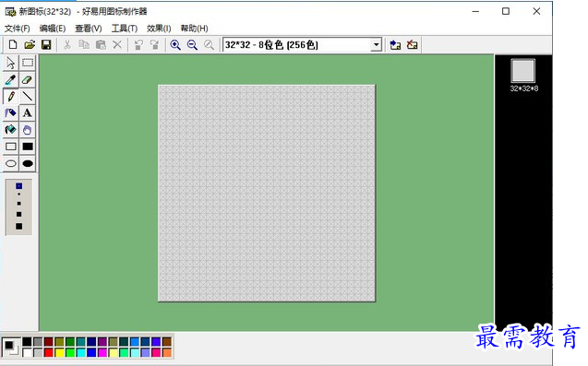Select the arrow pointer tool

10,63
